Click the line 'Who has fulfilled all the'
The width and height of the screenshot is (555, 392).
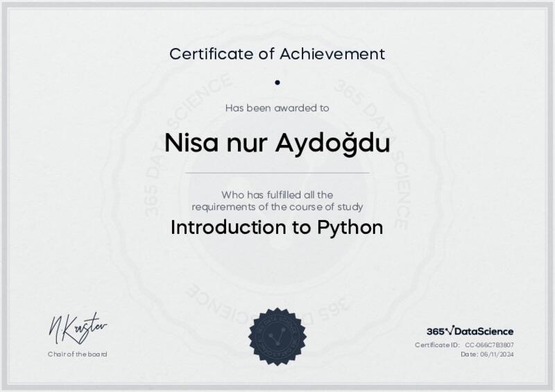click(277, 194)
